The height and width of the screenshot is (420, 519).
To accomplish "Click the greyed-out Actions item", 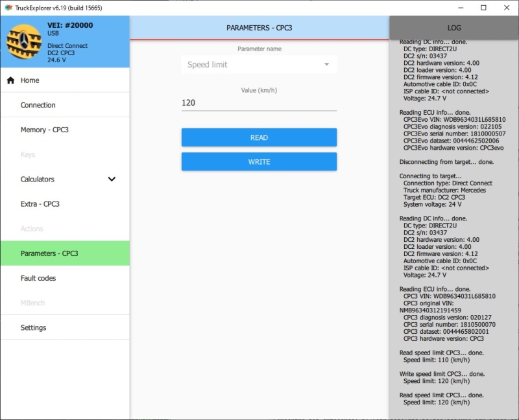I will [32, 229].
